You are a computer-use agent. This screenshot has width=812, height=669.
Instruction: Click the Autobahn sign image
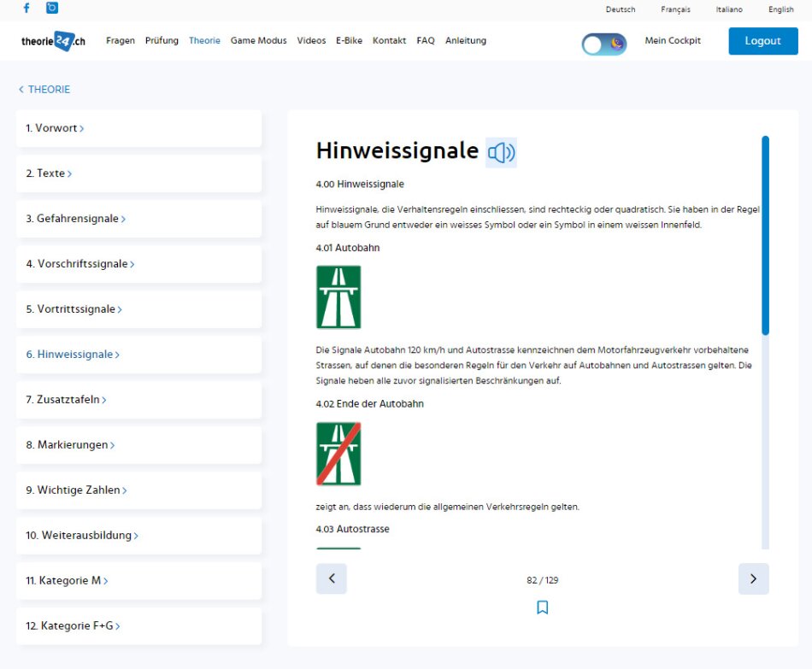(x=338, y=297)
